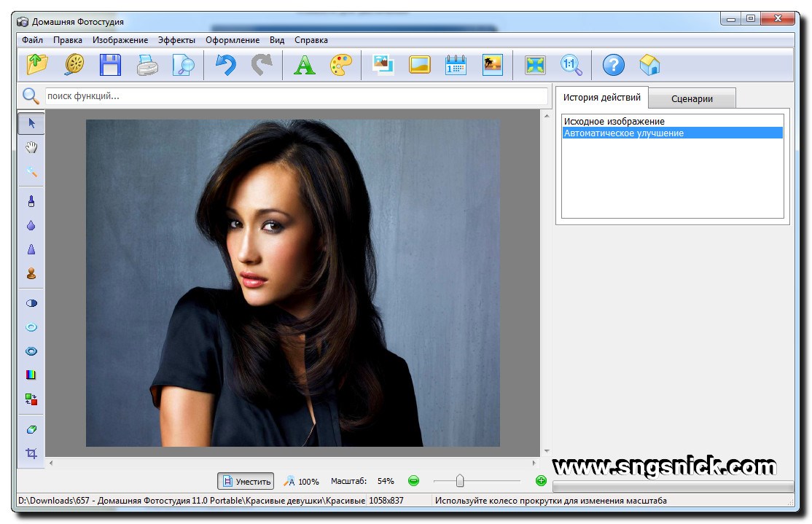Open the page-with-magnifier preview icon
Viewport: 812px width, 524px height.
point(184,66)
